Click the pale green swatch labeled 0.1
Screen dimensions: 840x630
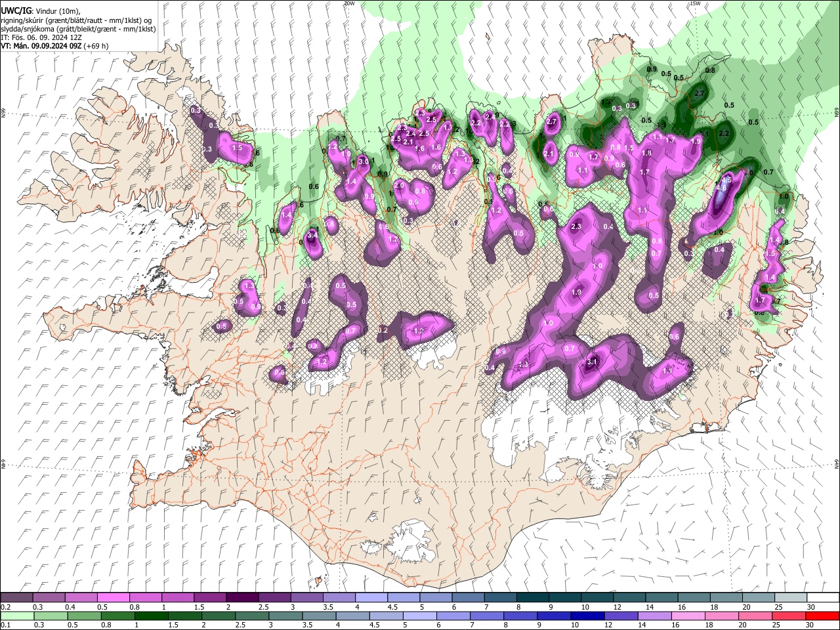point(16,616)
